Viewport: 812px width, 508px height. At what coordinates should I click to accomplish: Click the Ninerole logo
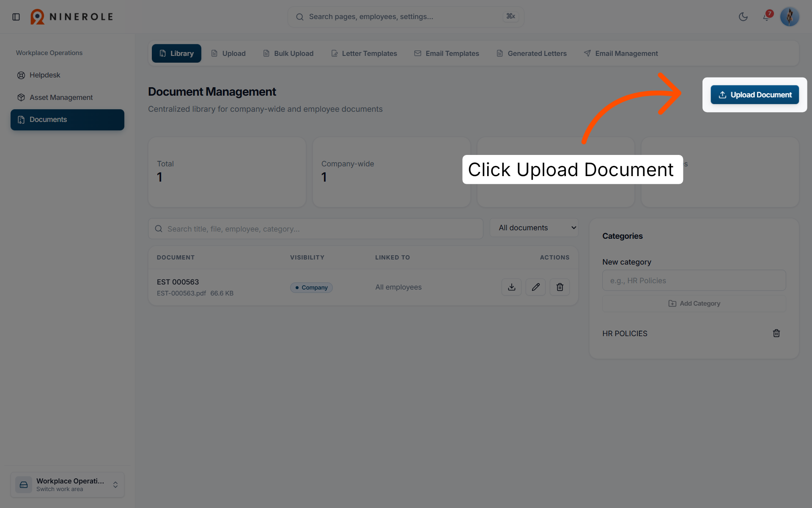tap(72, 17)
